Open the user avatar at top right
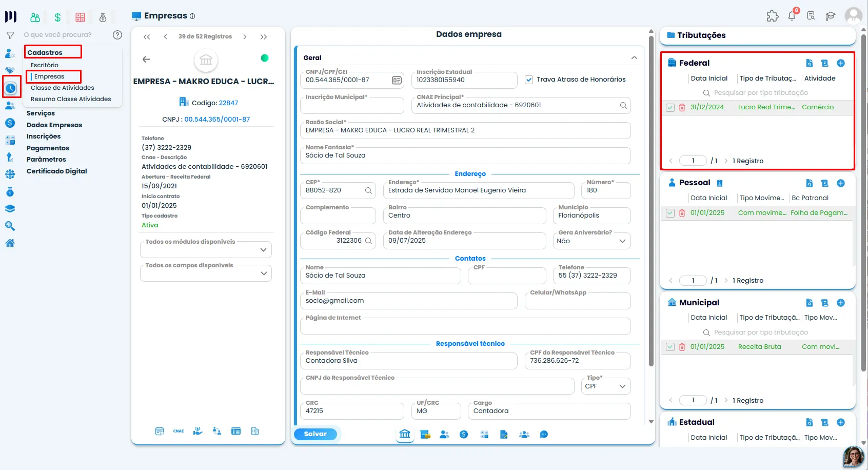The width and height of the screenshot is (868, 470). pyautogui.click(x=854, y=16)
